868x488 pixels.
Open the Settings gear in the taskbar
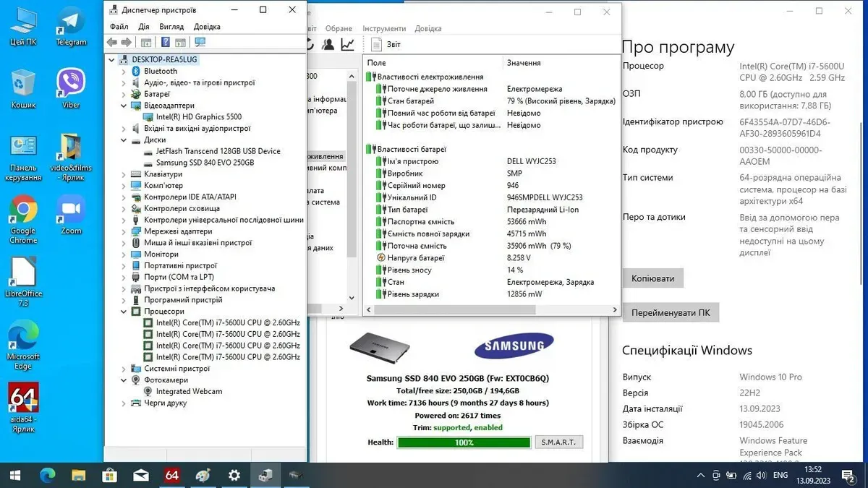[x=234, y=475]
